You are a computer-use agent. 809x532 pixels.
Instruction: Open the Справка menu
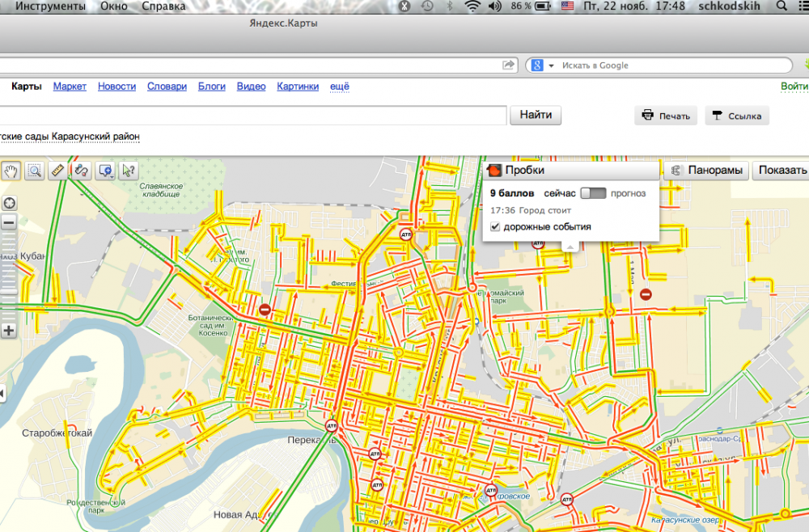click(x=163, y=6)
